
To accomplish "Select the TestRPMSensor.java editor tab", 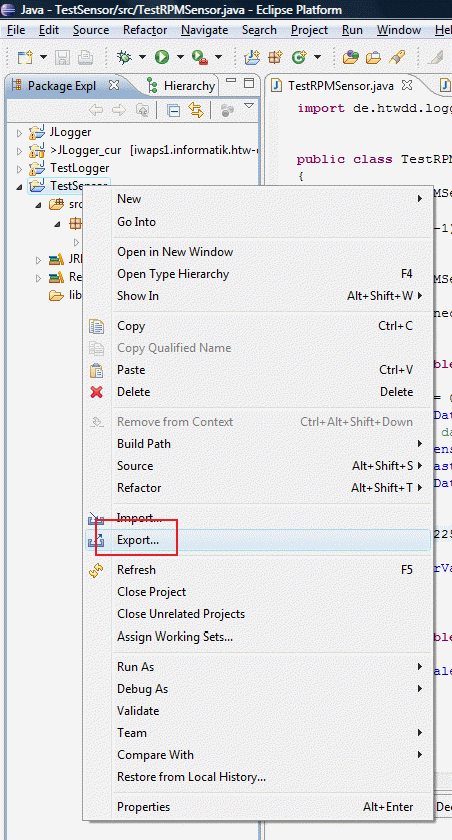I will point(341,86).
